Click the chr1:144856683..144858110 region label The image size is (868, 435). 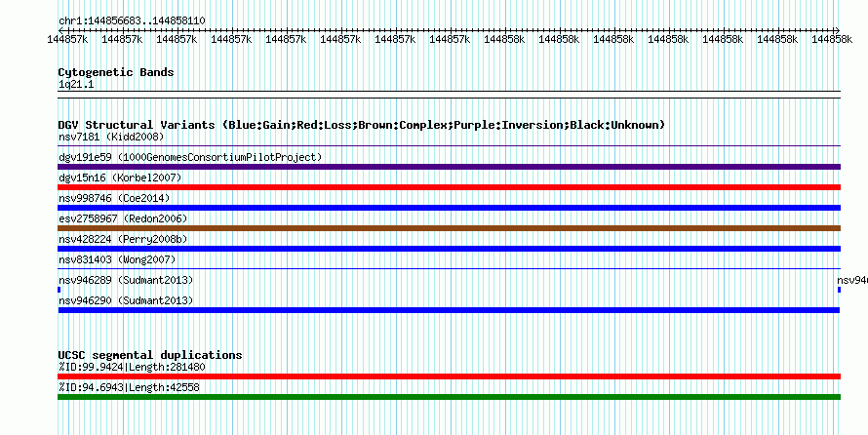point(132,21)
